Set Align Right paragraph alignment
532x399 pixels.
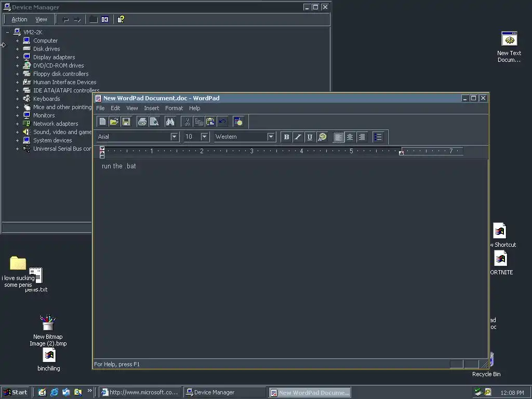(362, 137)
